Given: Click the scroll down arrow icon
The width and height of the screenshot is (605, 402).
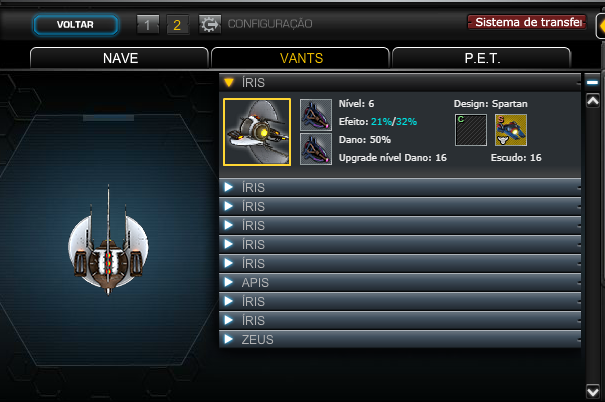Looking at the screenshot, I should (593, 392).
